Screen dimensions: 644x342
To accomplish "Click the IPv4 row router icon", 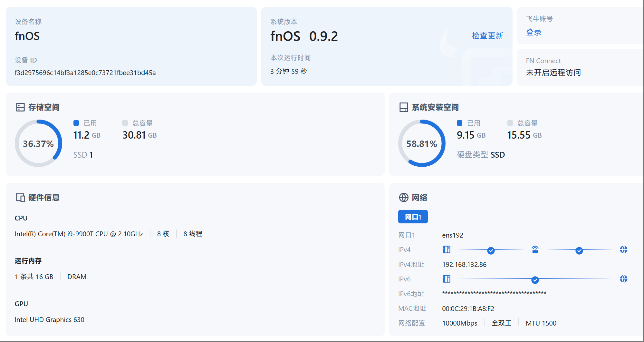I will (x=535, y=249).
